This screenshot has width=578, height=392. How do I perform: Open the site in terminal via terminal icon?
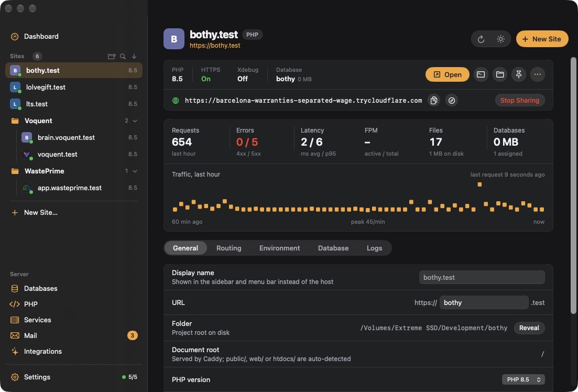(481, 74)
